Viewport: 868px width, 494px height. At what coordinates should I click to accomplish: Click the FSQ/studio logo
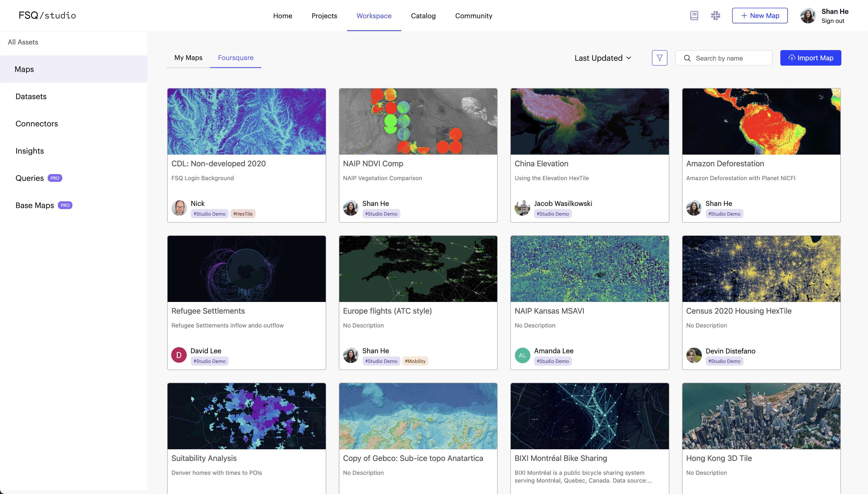coord(47,16)
